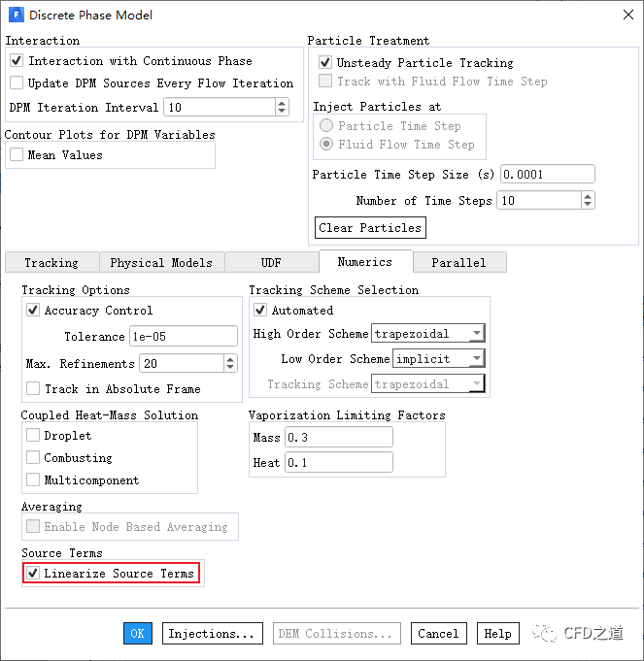Image resolution: width=644 pixels, height=661 pixels.
Task: Click the Cancel button
Action: pyautogui.click(x=439, y=633)
